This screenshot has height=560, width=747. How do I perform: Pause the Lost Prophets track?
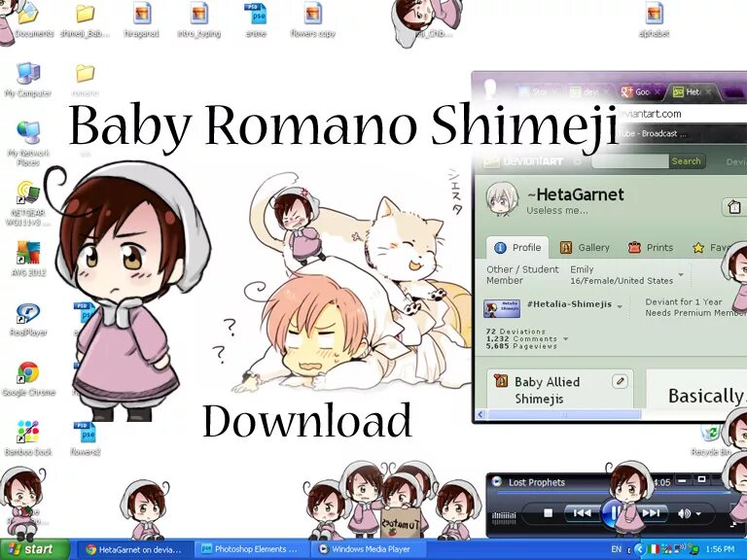[x=613, y=513]
